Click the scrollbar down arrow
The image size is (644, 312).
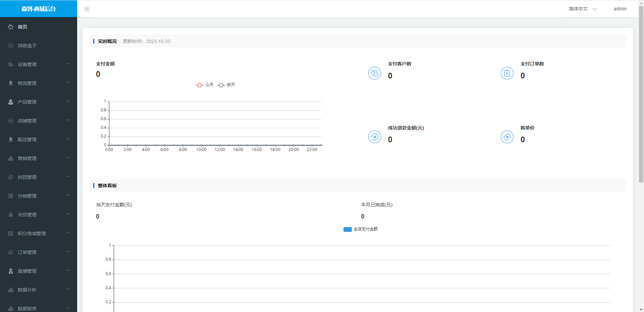pos(641,309)
